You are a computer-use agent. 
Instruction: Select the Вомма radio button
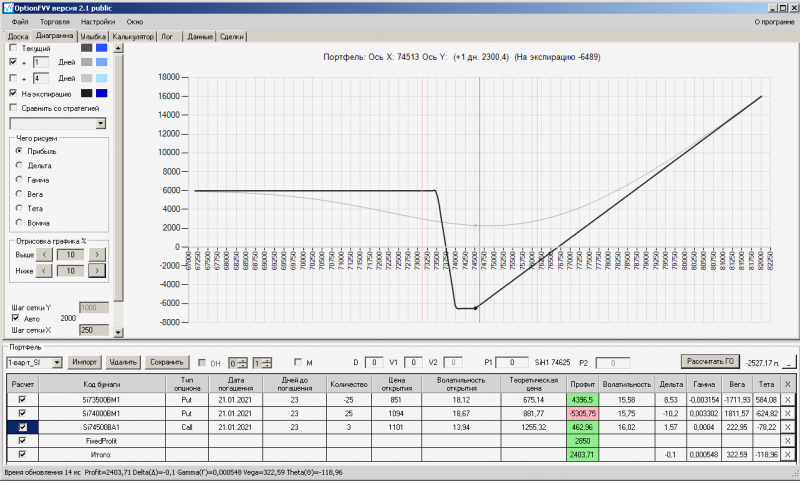coord(19,222)
